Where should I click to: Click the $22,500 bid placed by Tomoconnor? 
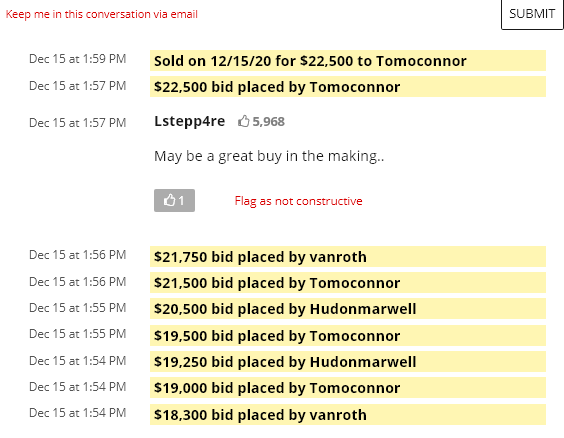348,87
